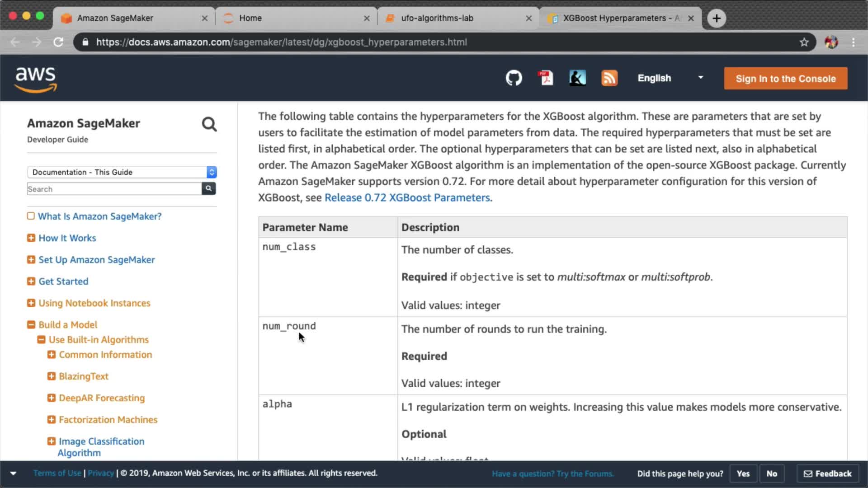Collapse the Build a Model section
This screenshot has height=488, width=868.
coord(31,325)
